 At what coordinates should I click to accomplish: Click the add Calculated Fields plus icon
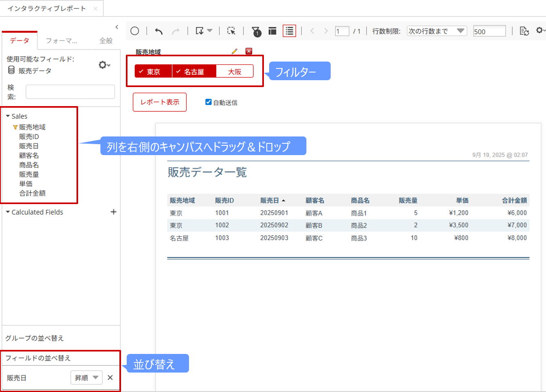pyautogui.click(x=113, y=212)
